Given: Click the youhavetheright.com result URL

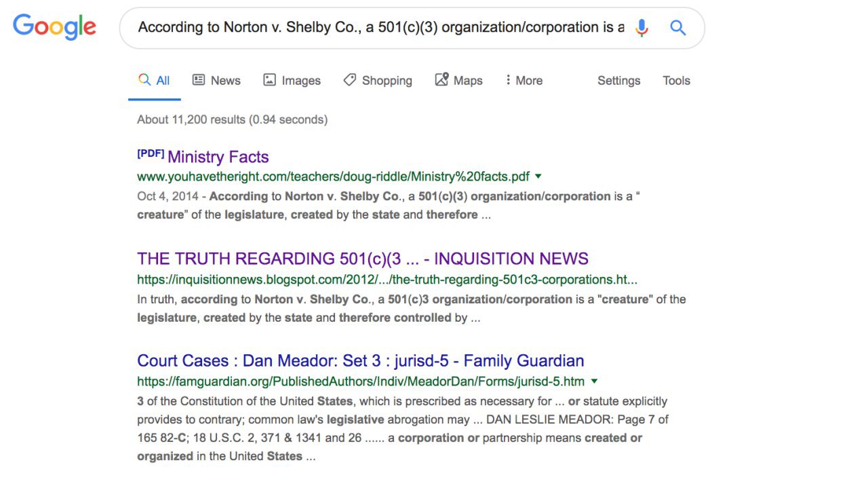Looking at the screenshot, I should (333, 176).
